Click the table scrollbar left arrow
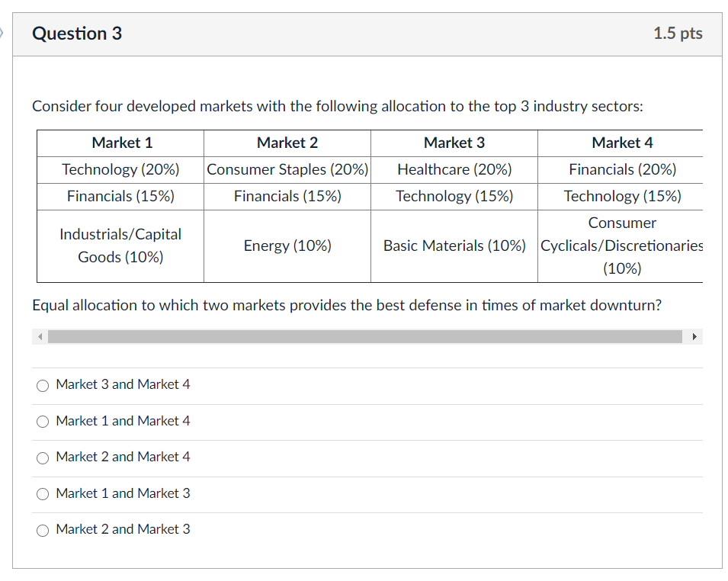728x581 pixels. click(40, 337)
